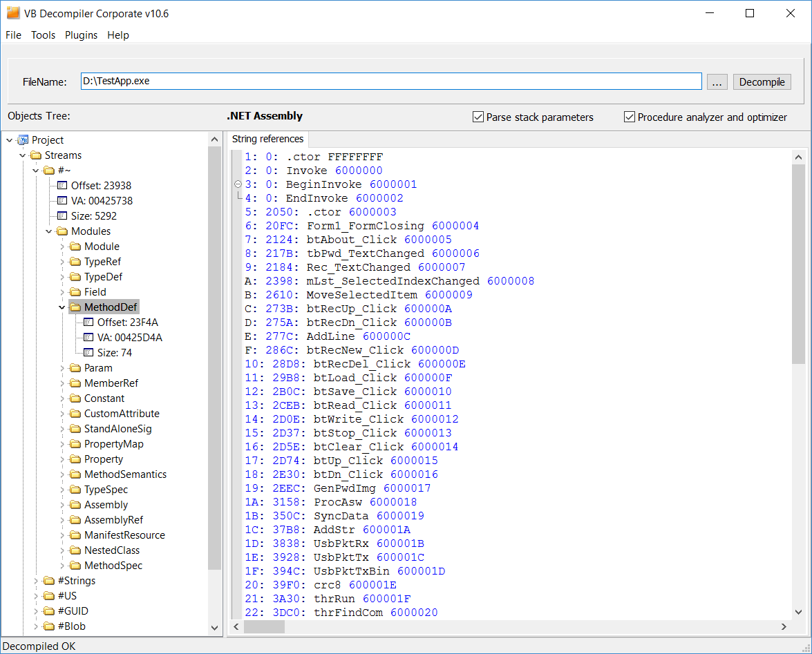
Task: Click the Assembly folder icon
Action: 75,505
